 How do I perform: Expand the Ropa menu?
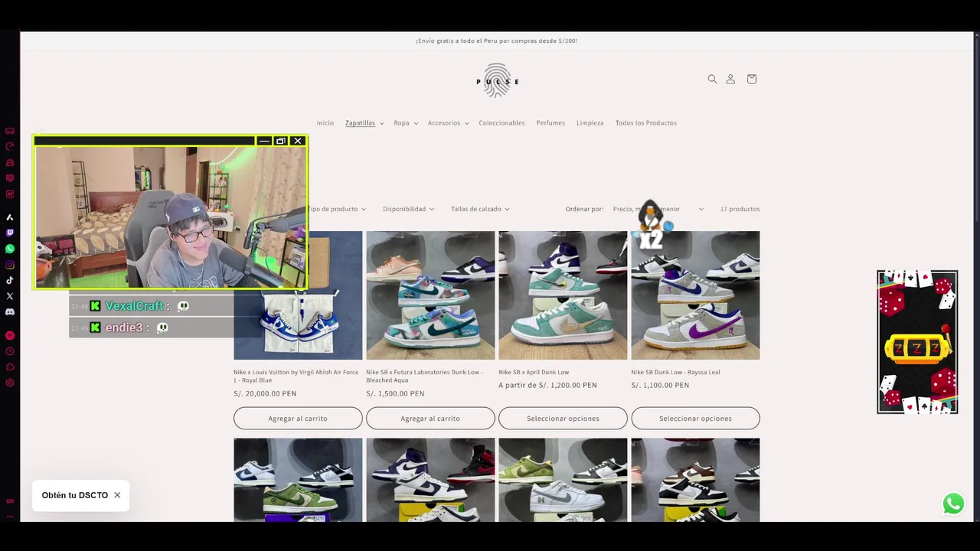[406, 123]
